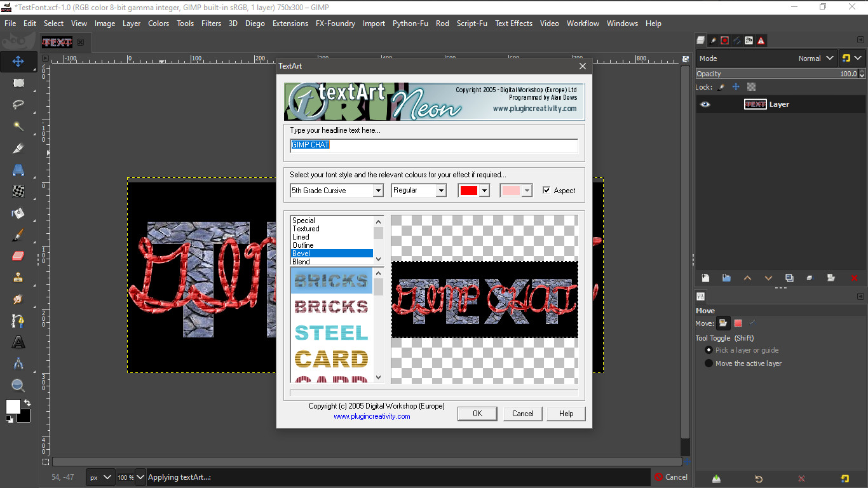
Task: Open the Tool Options dock tab menu
Action: coord(860,296)
